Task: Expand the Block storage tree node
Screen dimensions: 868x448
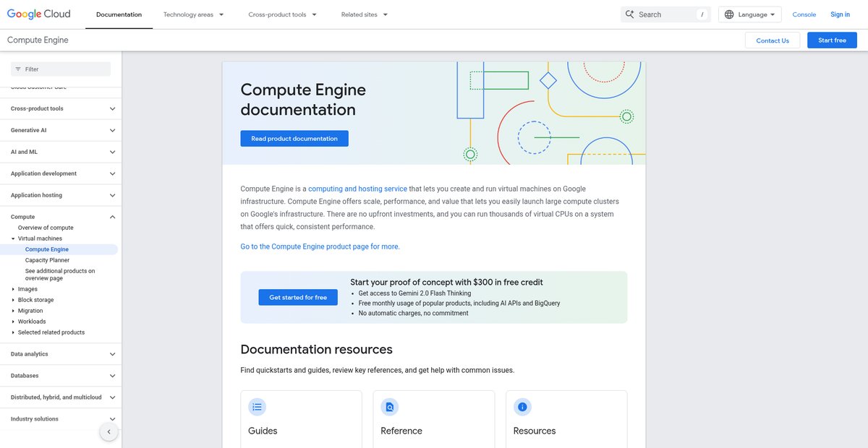Action: 13,300
